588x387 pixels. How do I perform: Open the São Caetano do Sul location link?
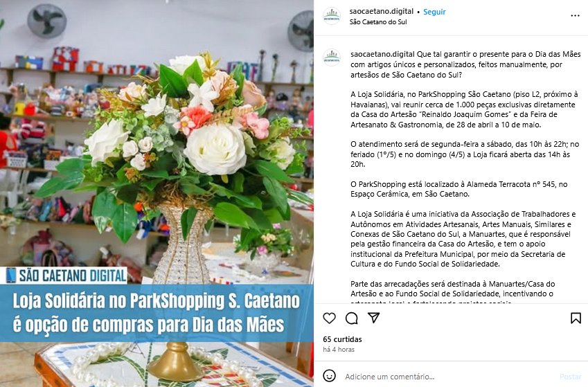(378, 21)
